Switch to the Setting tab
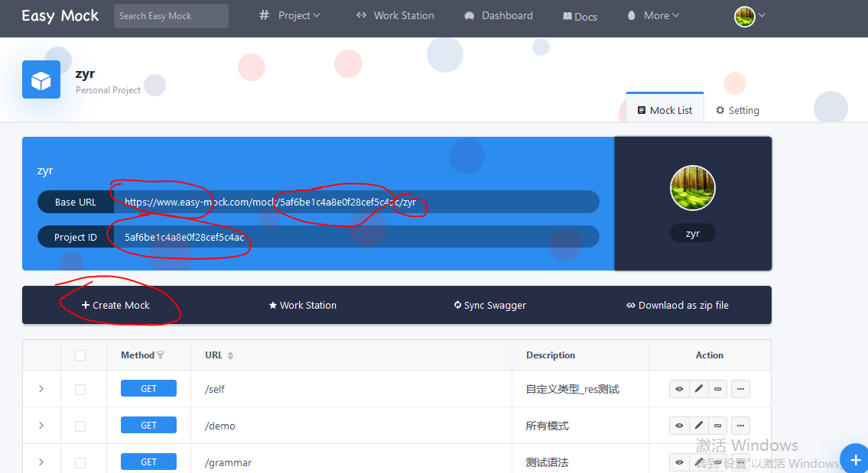868x473 pixels. [x=736, y=109]
